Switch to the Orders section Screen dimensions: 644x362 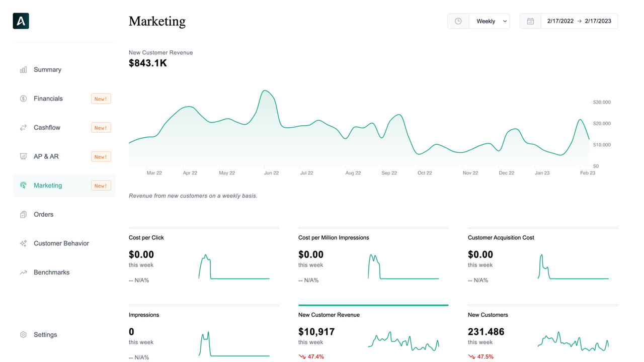pyautogui.click(x=43, y=214)
